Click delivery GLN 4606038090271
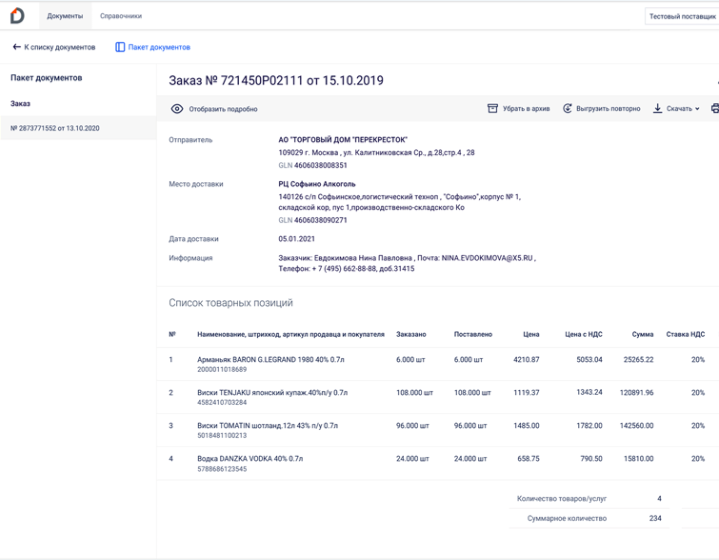This screenshot has width=719, height=560. tap(321, 220)
